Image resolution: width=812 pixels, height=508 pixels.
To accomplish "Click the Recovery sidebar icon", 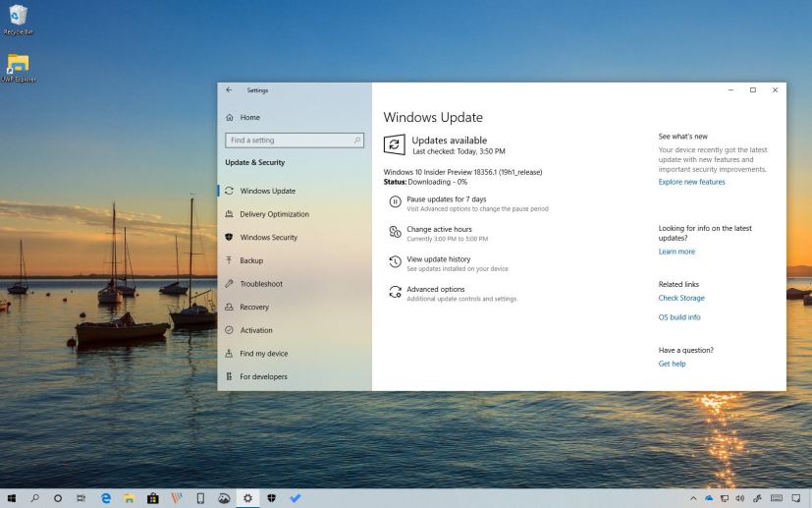I will click(229, 307).
